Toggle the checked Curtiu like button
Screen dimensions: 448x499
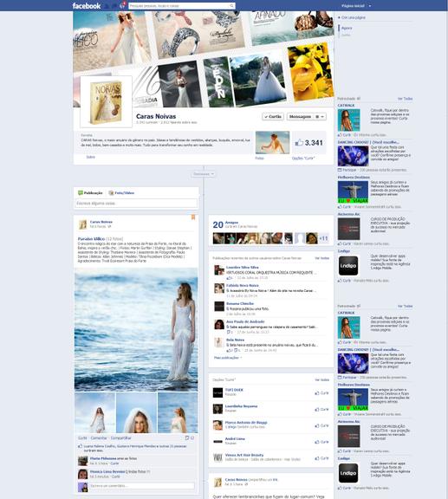point(273,116)
